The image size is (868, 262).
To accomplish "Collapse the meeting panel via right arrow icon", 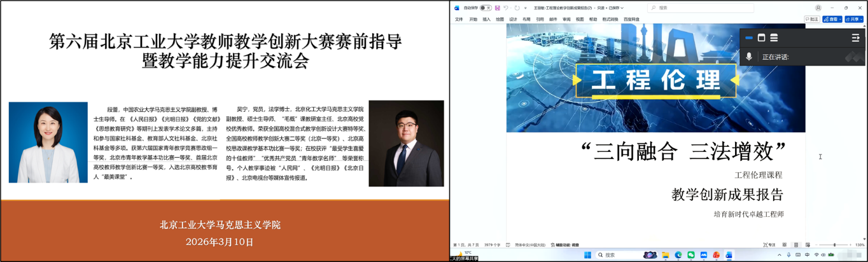I will tap(855, 38).
